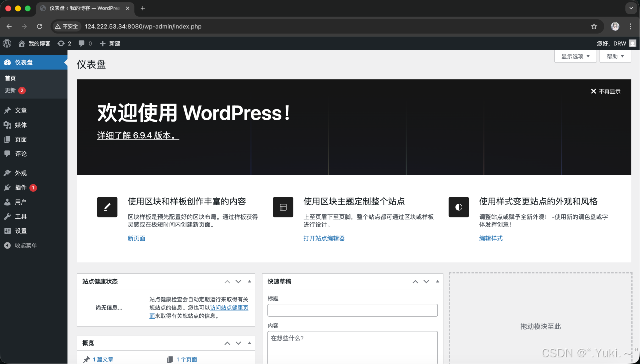
Task: Reload the page with the browser refresh button
Action: pos(39,26)
